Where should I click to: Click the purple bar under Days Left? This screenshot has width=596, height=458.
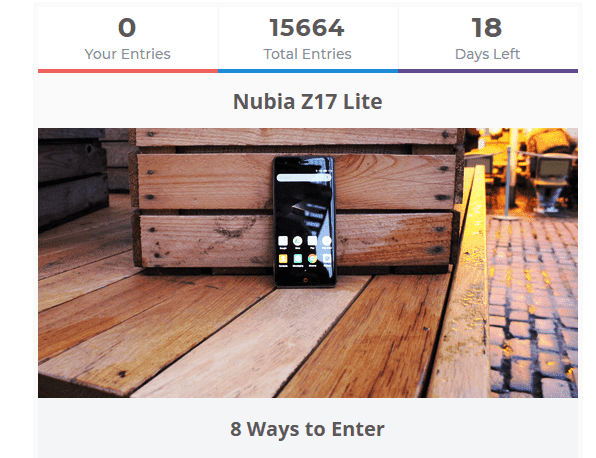[488, 71]
